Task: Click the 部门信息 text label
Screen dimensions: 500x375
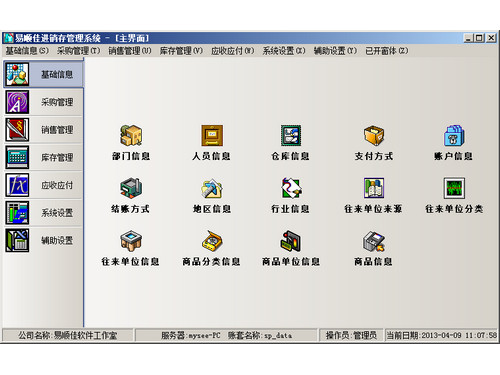Action: 131,156
